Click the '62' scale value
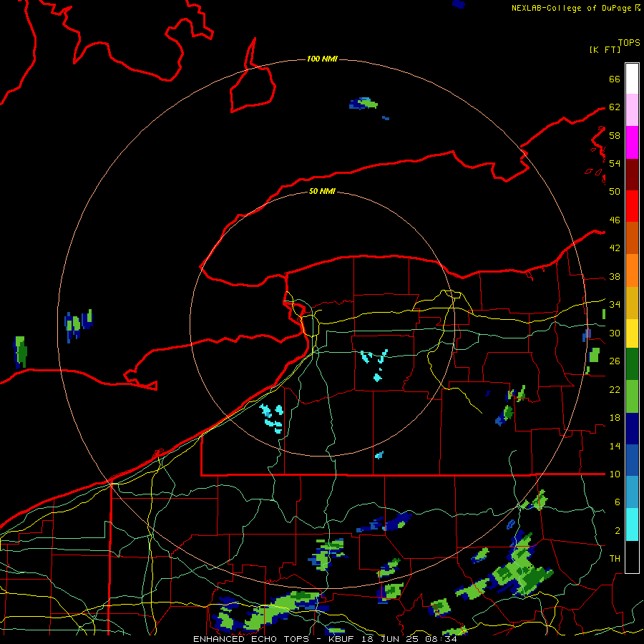 point(615,107)
